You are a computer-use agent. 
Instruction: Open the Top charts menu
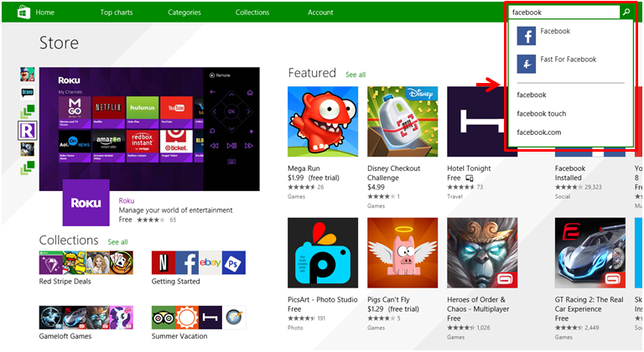(117, 13)
